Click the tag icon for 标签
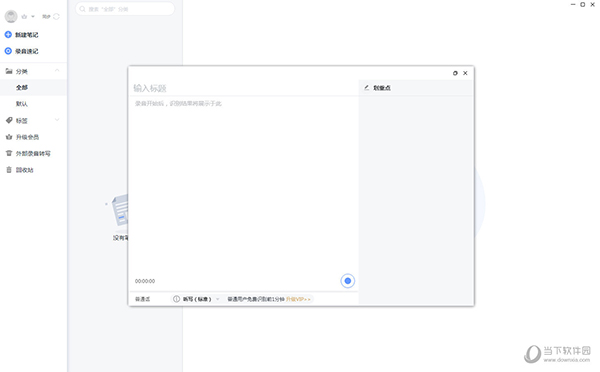The width and height of the screenshot is (600, 372). (9, 120)
